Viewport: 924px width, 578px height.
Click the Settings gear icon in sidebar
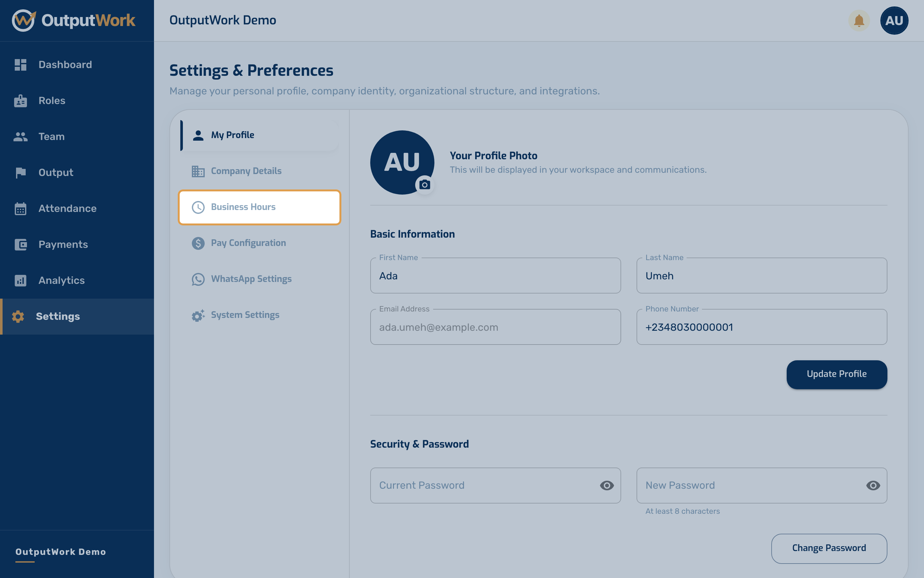pos(18,317)
